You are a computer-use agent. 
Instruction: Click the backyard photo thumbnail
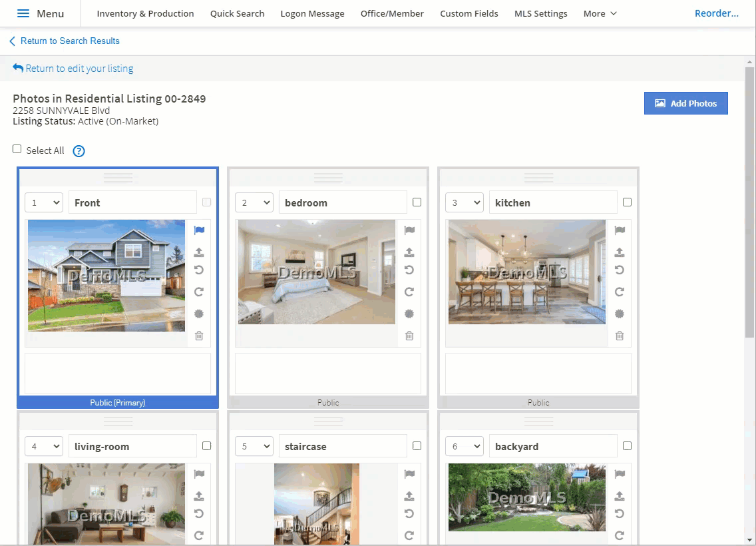[x=526, y=497]
